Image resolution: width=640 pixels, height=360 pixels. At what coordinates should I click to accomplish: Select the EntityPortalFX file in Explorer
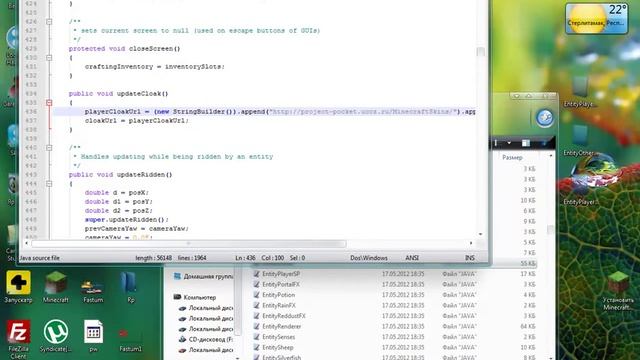click(281, 284)
